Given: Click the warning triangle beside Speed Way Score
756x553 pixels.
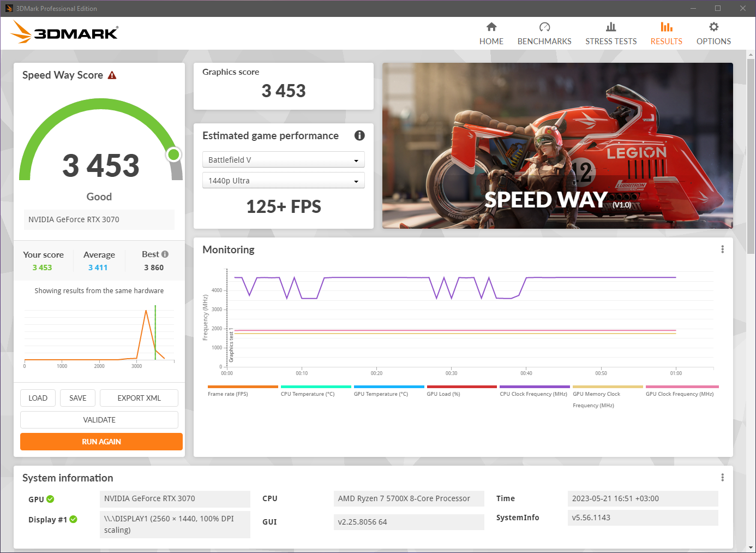Looking at the screenshot, I should [112, 75].
